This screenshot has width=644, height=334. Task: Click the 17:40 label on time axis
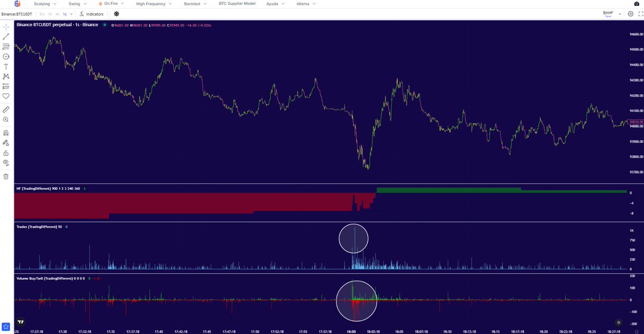pyautogui.click(x=159, y=332)
